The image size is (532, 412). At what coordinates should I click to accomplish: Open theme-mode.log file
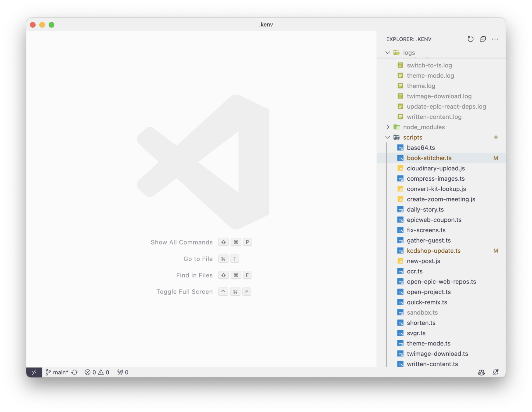pos(441,75)
